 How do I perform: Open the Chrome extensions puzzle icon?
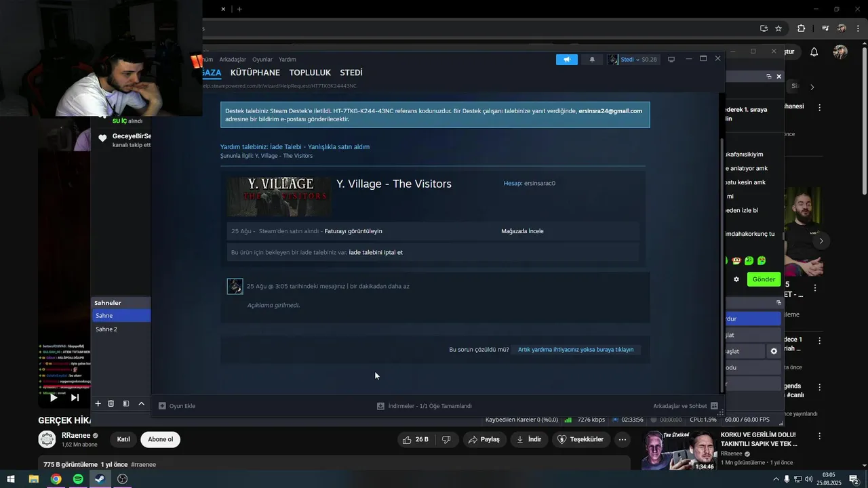pyautogui.click(x=801, y=28)
